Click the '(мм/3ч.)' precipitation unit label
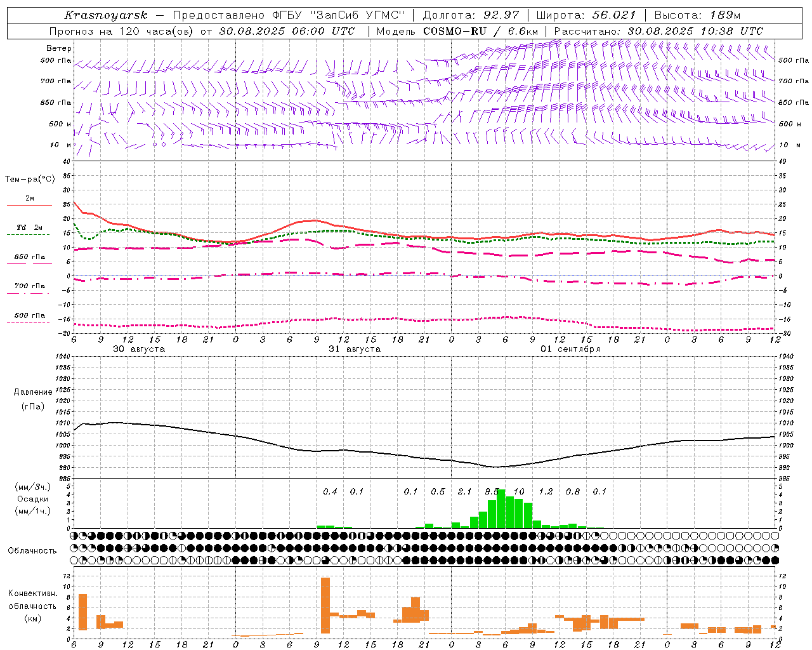Screen dimensions: 812x650 click(x=33, y=487)
